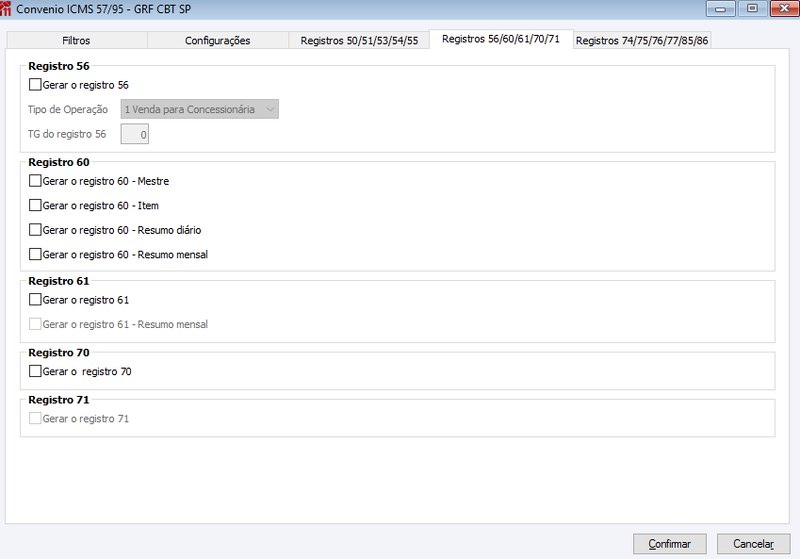Check Gerar o registro 60 - Mestre
This screenshot has height=559, width=800.
[x=35, y=181]
